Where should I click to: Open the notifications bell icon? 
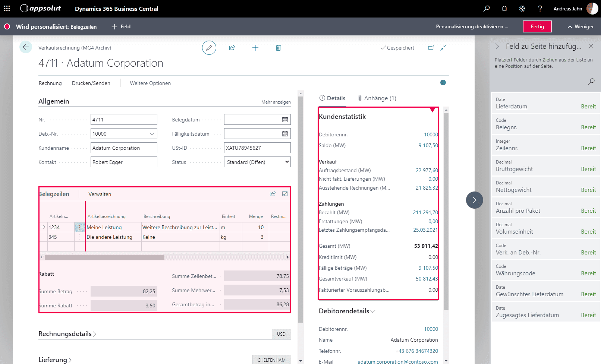tap(504, 9)
